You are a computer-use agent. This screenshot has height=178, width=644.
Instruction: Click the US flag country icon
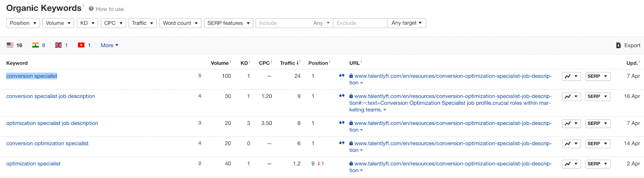coord(10,45)
